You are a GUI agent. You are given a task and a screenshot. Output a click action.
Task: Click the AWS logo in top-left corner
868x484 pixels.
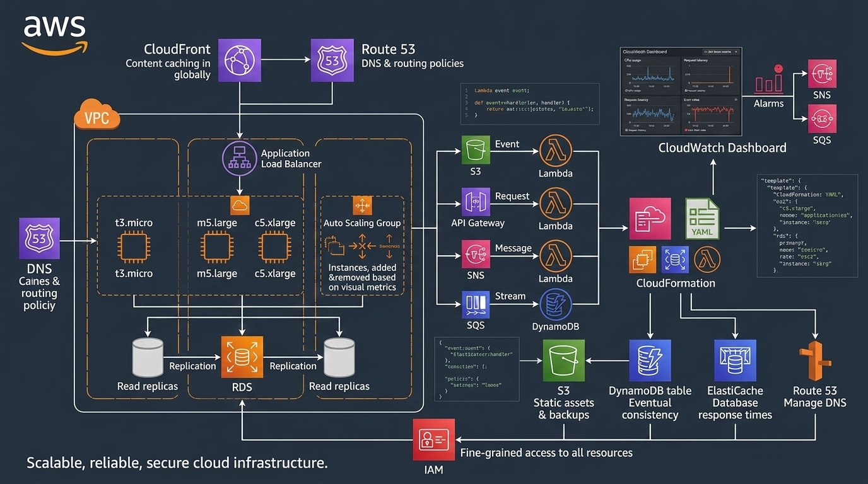pos(54,33)
